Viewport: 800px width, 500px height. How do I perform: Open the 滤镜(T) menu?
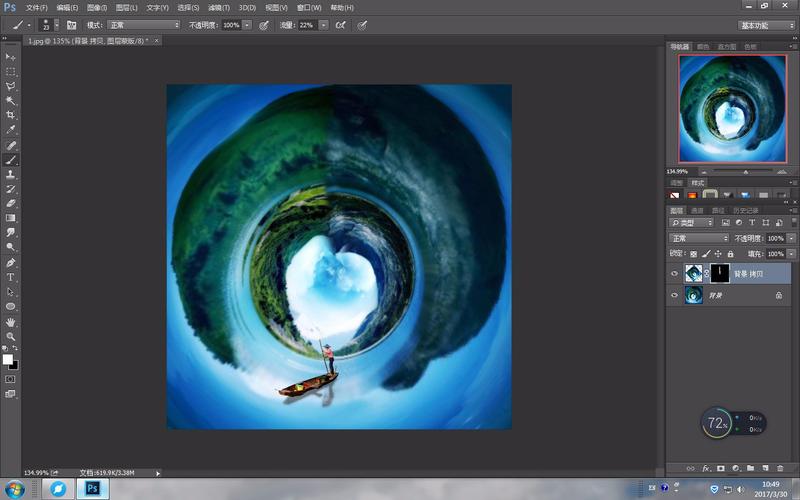pos(218,8)
